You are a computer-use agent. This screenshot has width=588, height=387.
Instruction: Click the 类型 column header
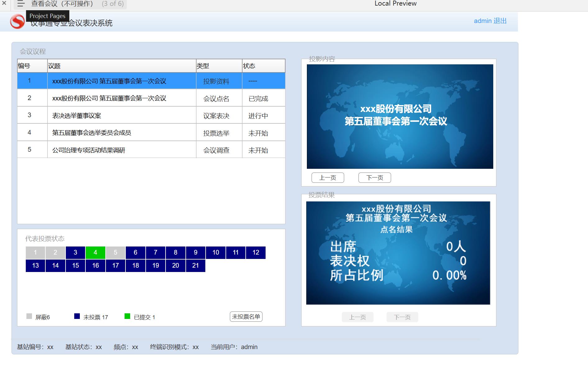[x=219, y=66]
